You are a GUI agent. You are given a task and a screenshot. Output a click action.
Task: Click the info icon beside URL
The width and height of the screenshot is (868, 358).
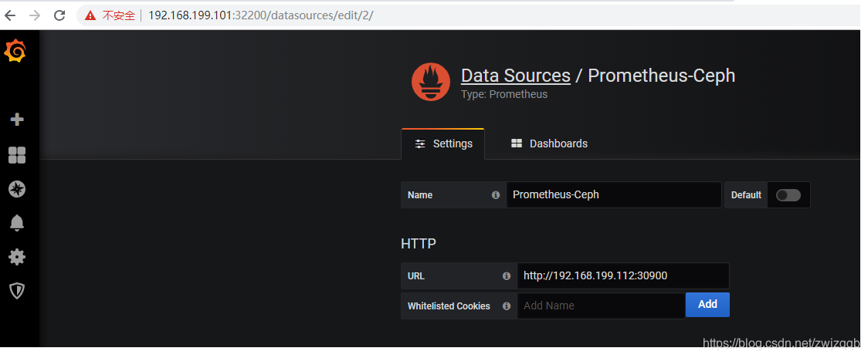pyautogui.click(x=507, y=276)
